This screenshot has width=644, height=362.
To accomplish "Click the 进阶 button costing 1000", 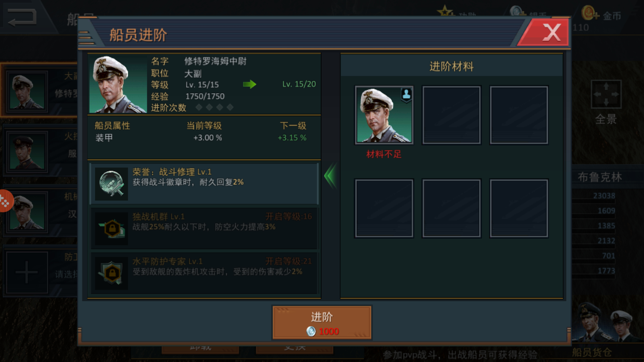I will tap(322, 323).
